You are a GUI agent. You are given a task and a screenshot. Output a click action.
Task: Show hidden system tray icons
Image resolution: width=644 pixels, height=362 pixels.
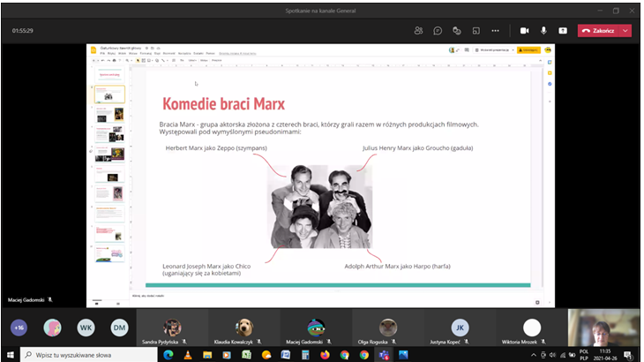pyautogui.click(x=534, y=355)
